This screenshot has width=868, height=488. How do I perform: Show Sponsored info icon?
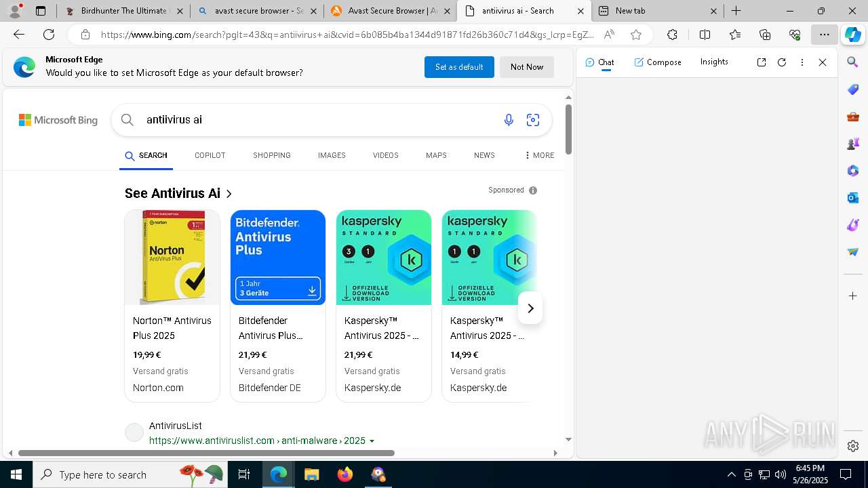click(533, 190)
